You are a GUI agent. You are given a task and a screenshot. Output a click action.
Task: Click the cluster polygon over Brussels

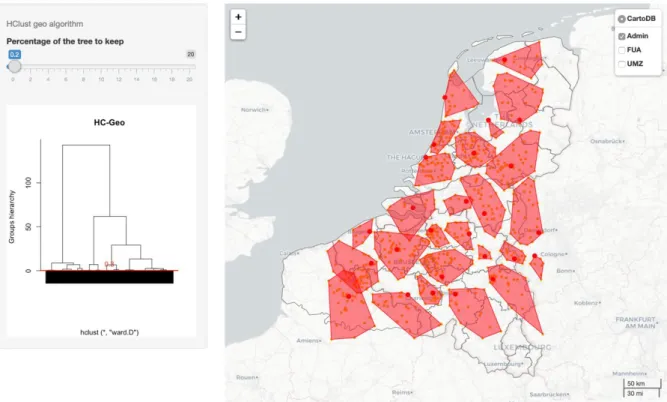click(400, 253)
